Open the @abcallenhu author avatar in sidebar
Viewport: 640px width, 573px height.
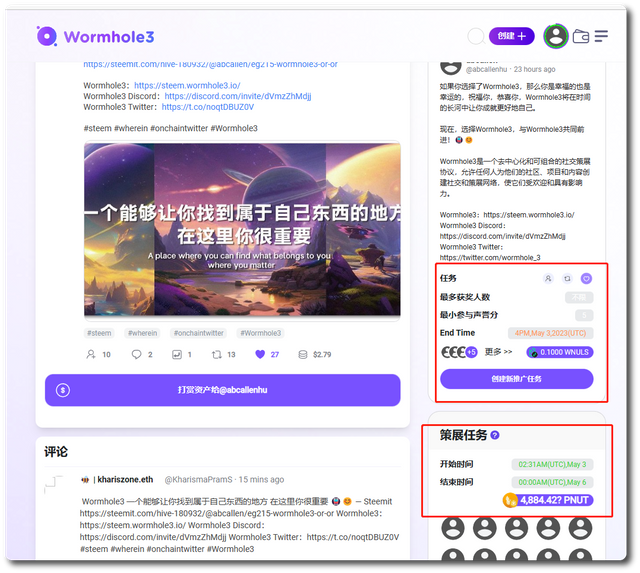tap(451, 68)
